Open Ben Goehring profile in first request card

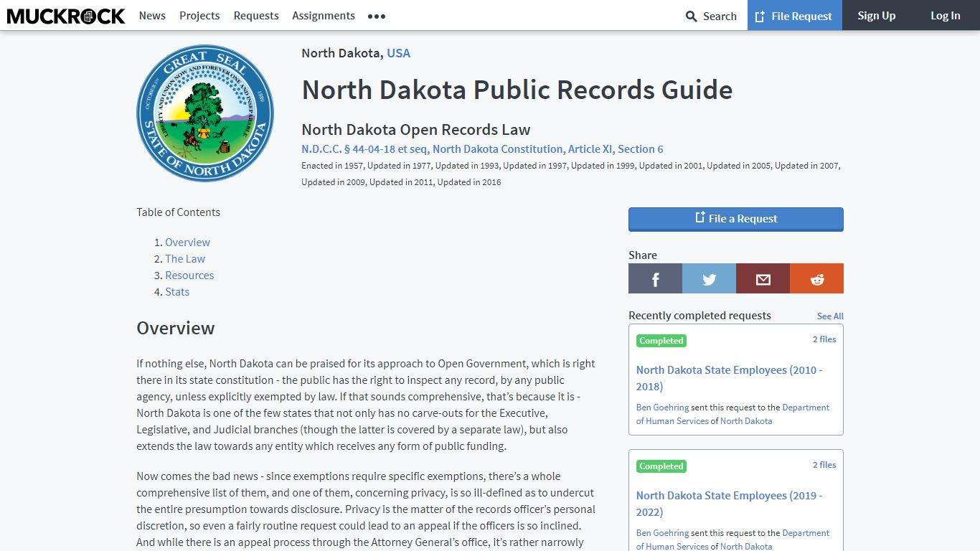(662, 408)
